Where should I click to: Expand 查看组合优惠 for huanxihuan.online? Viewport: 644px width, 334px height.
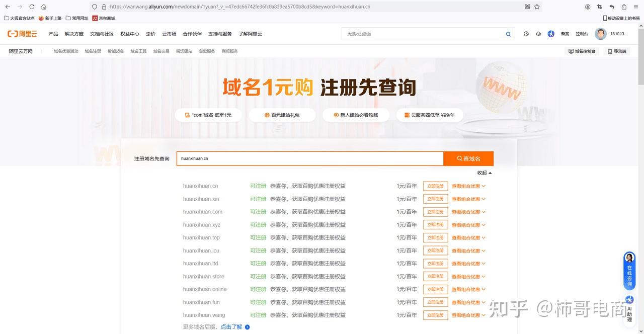point(468,289)
